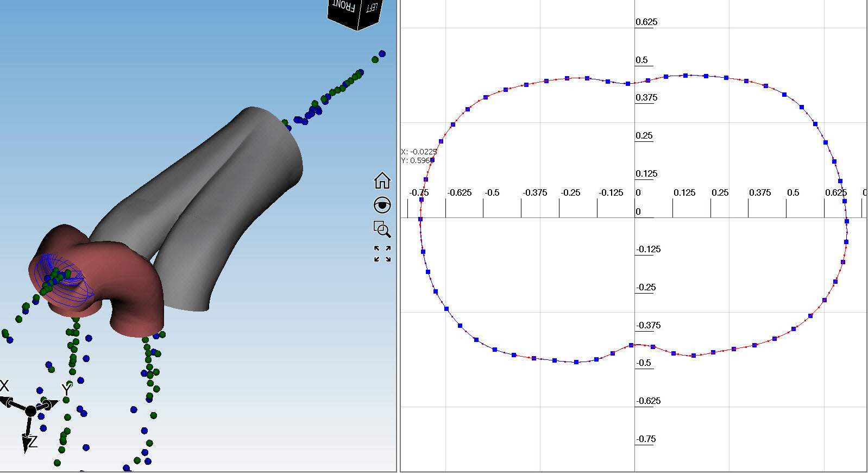Click the X axis arrow on the triad
This screenshot has width=868, height=473.
click(8, 402)
